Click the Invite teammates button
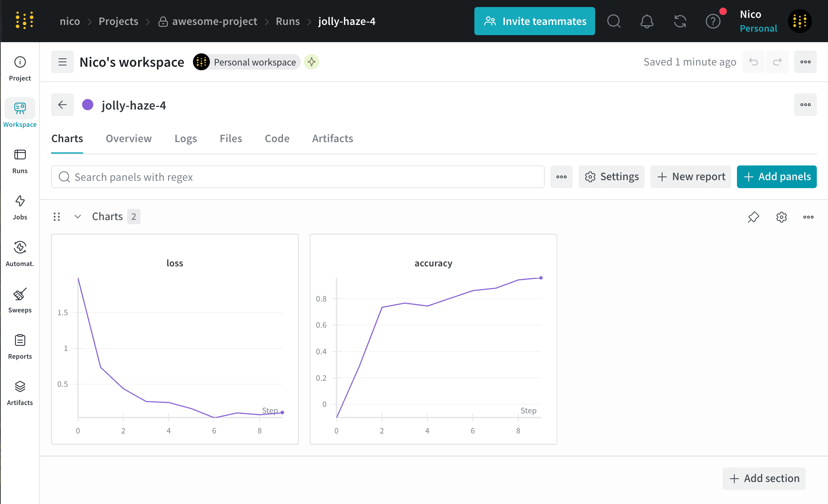The image size is (828, 504). [x=534, y=21]
